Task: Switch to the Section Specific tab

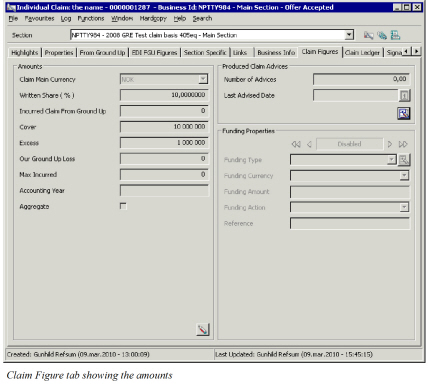Action: tap(205, 53)
